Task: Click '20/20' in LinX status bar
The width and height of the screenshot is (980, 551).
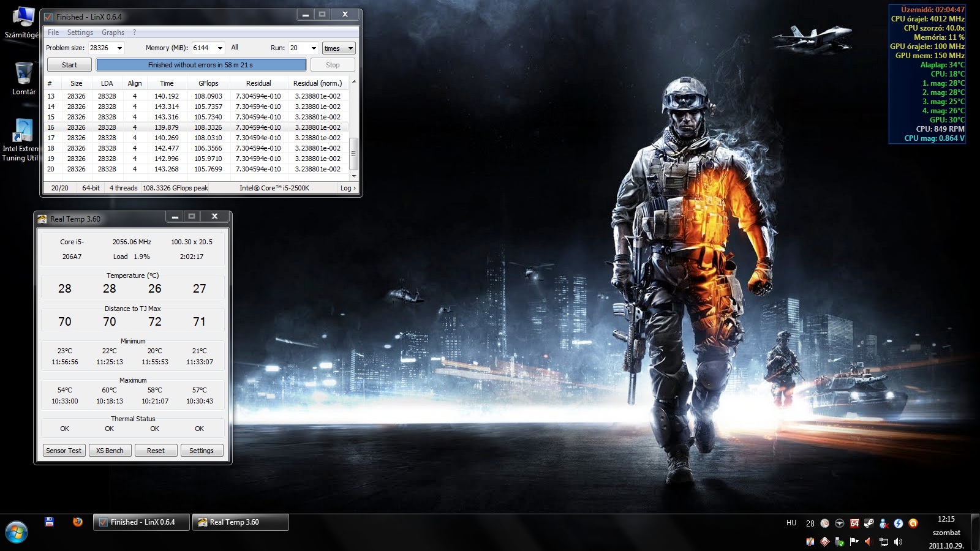Action: pyautogui.click(x=60, y=188)
